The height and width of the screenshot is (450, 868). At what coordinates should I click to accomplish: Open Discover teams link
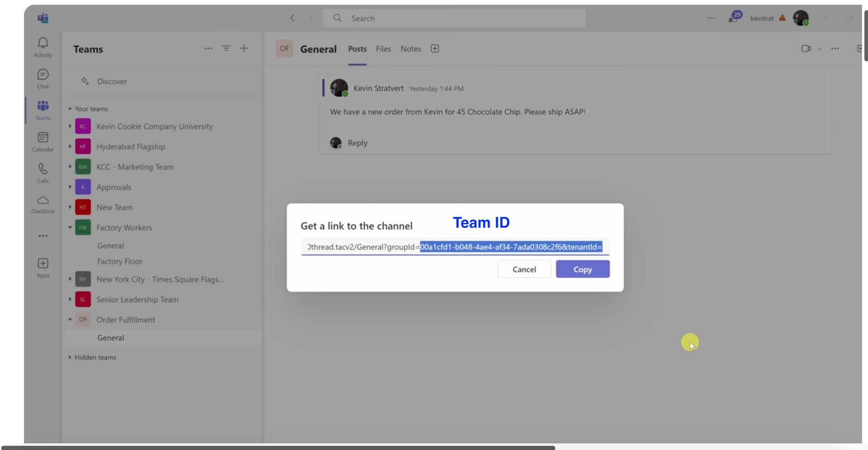tap(112, 81)
